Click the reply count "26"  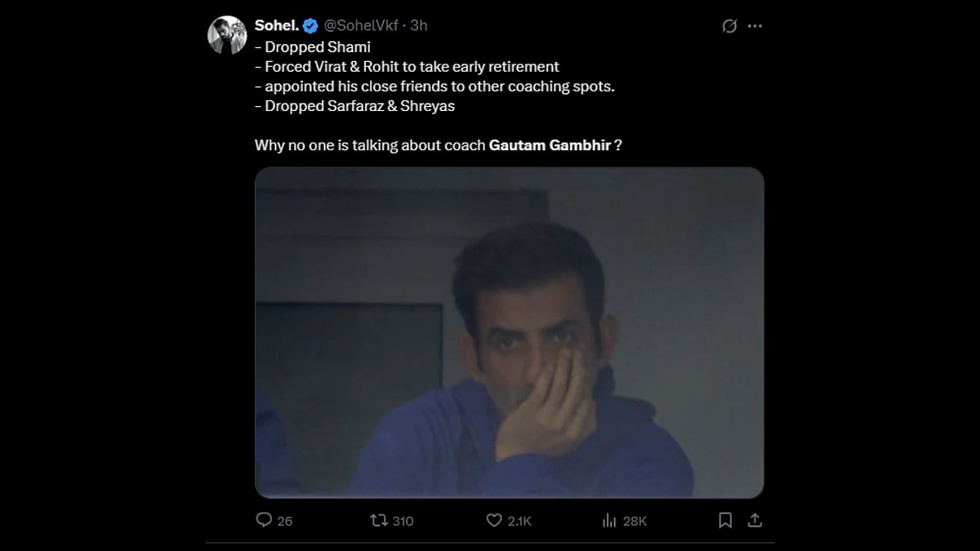pyautogui.click(x=284, y=521)
